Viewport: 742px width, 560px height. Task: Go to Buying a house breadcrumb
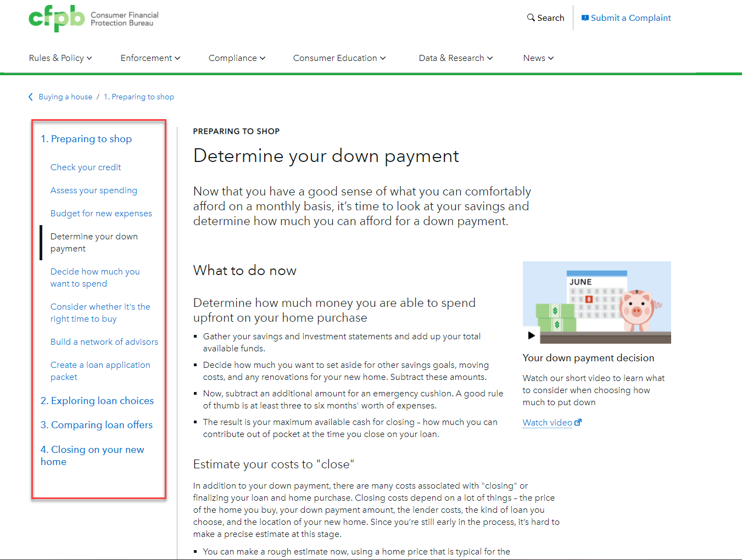[65, 97]
